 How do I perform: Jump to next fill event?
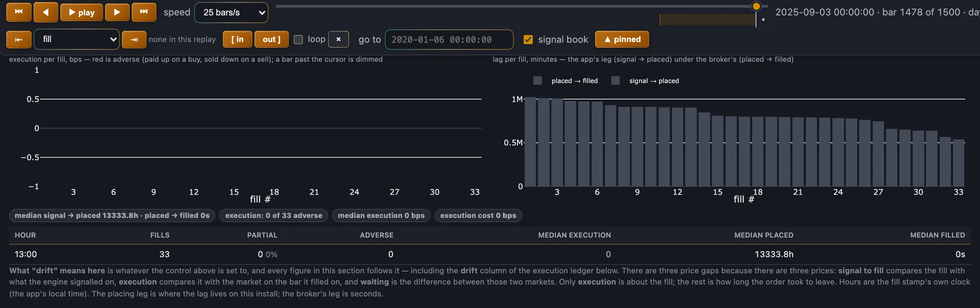(134, 40)
